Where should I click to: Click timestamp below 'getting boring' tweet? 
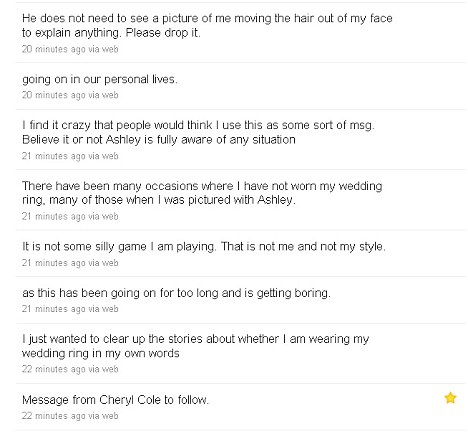point(54,309)
